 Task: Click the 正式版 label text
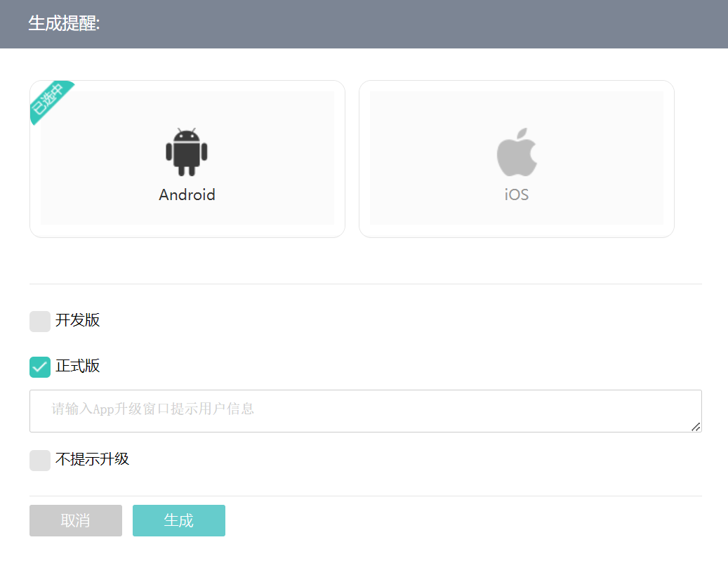click(77, 366)
